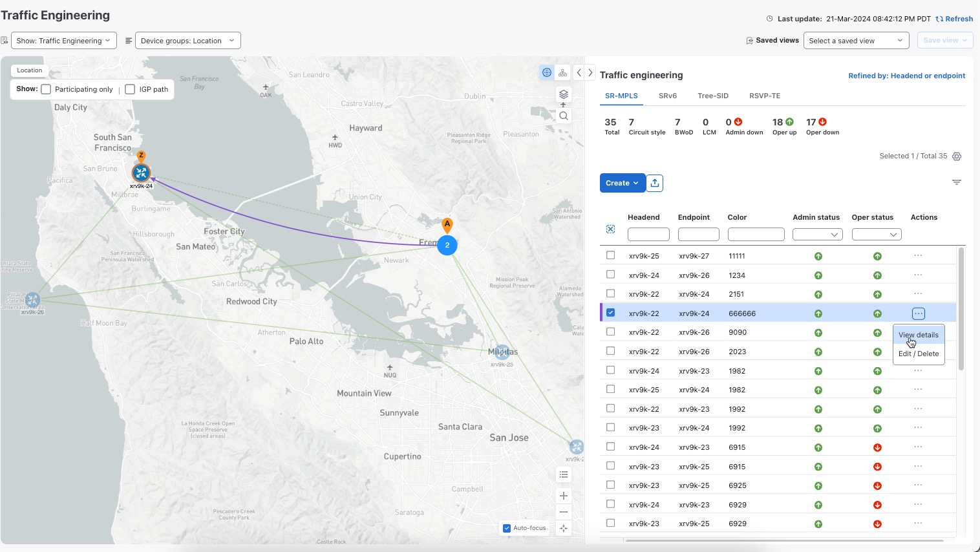Screen dimensions: 980x552
Task: Zoom out the map with minus icon
Action: coord(564,512)
